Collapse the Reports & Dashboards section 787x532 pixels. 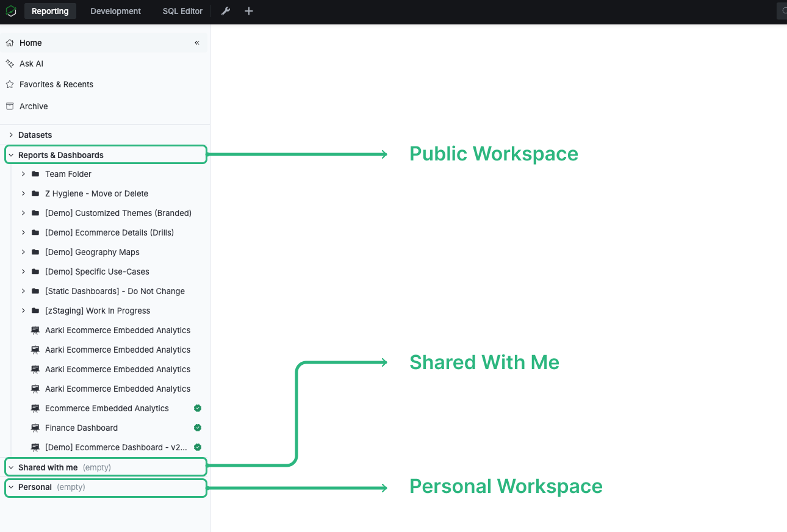coord(10,154)
